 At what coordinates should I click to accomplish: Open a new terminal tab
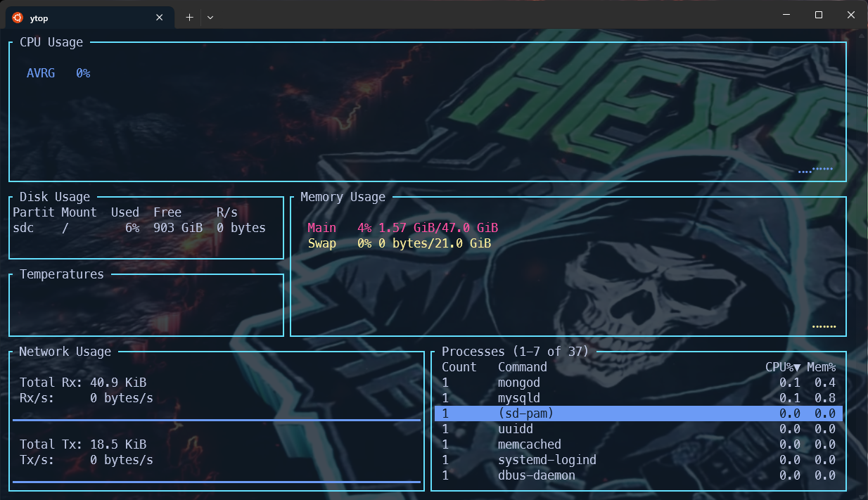click(x=189, y=18)
